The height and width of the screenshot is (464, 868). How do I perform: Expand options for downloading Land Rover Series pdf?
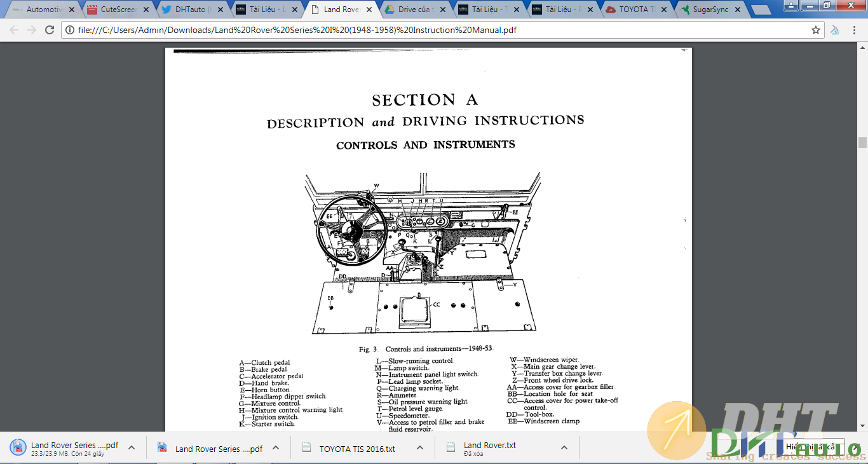132,447
